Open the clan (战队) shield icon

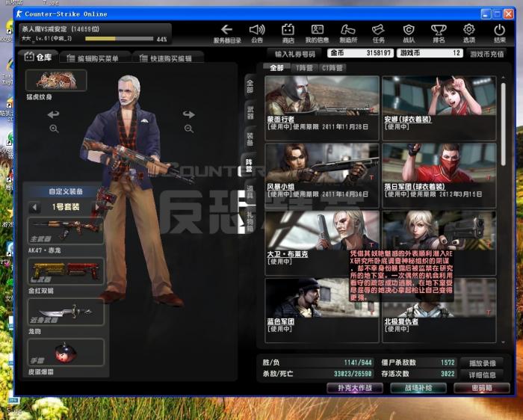pos(409,34)
